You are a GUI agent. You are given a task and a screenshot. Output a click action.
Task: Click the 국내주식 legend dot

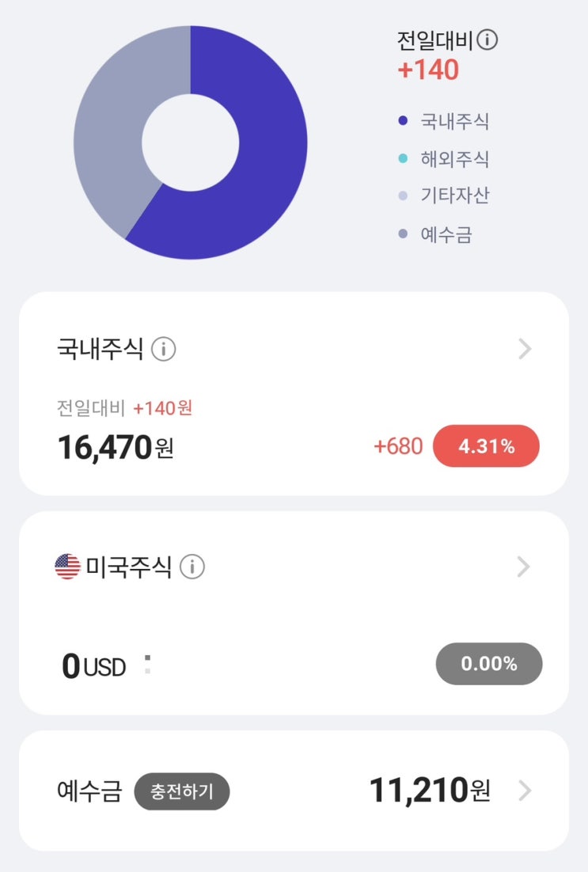tap(403, 121)
